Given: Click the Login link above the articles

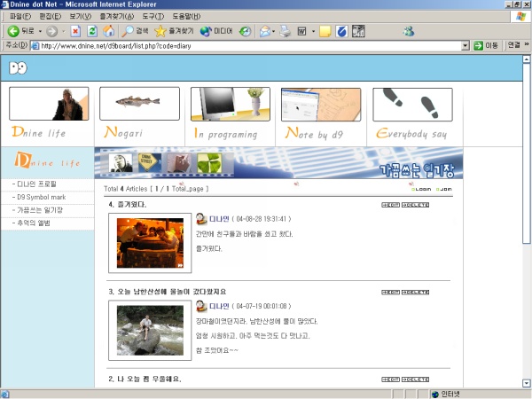Looking at the screenshot, I should pos(421,190).
